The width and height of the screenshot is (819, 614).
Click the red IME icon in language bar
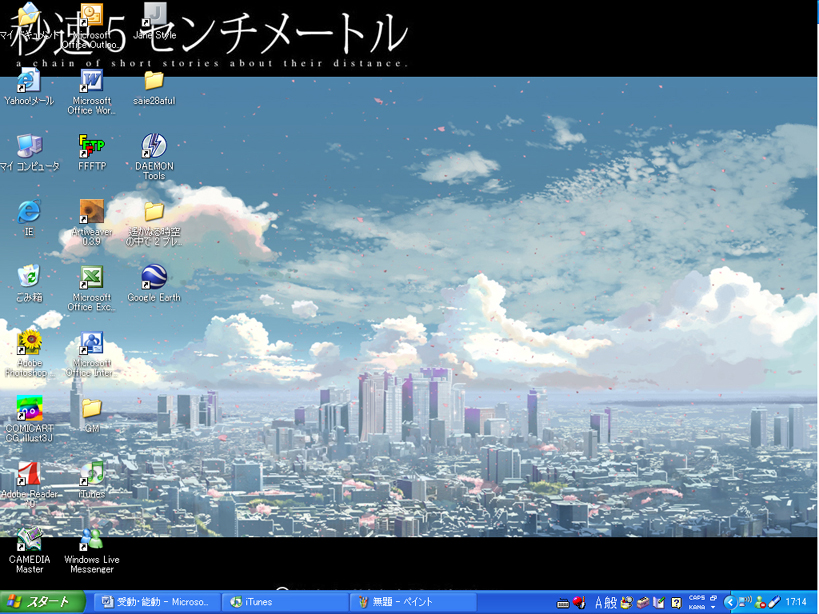coord(579,602)
